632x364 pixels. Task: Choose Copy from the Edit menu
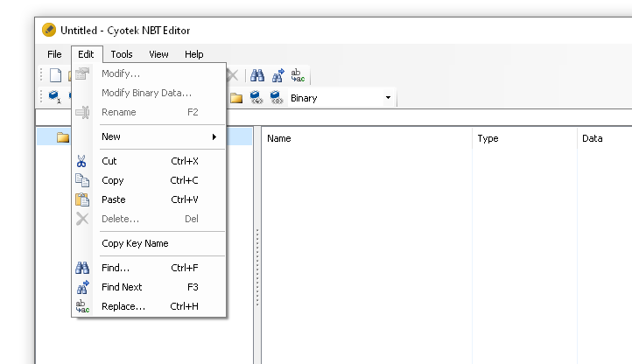point(149,180)
